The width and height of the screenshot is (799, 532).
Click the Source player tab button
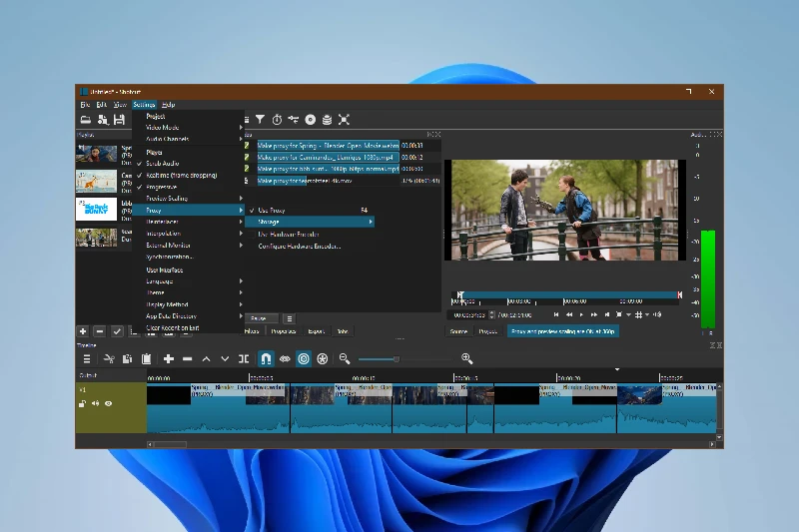(x=458, y=331)
